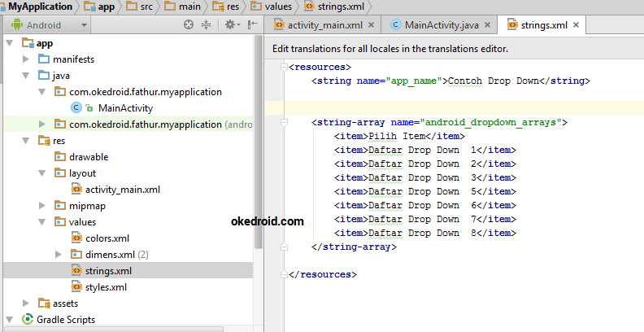The width and height of the screenshot is (644, 332).
Task: Click the android_dropdown_arrays name in code
Action: pos(490,122)
